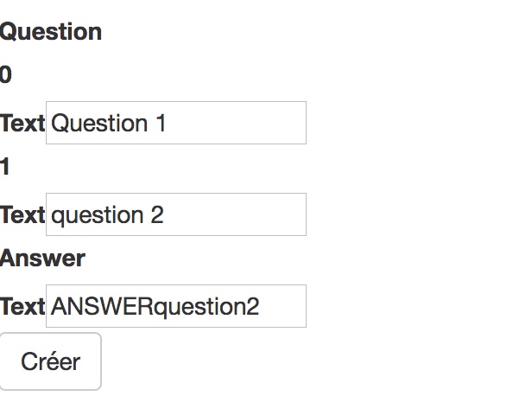The width and height of the screenshot is (532, 396).
Task: Select the text field under index 1
Action: pyautogui.click(x=176, y=214)
